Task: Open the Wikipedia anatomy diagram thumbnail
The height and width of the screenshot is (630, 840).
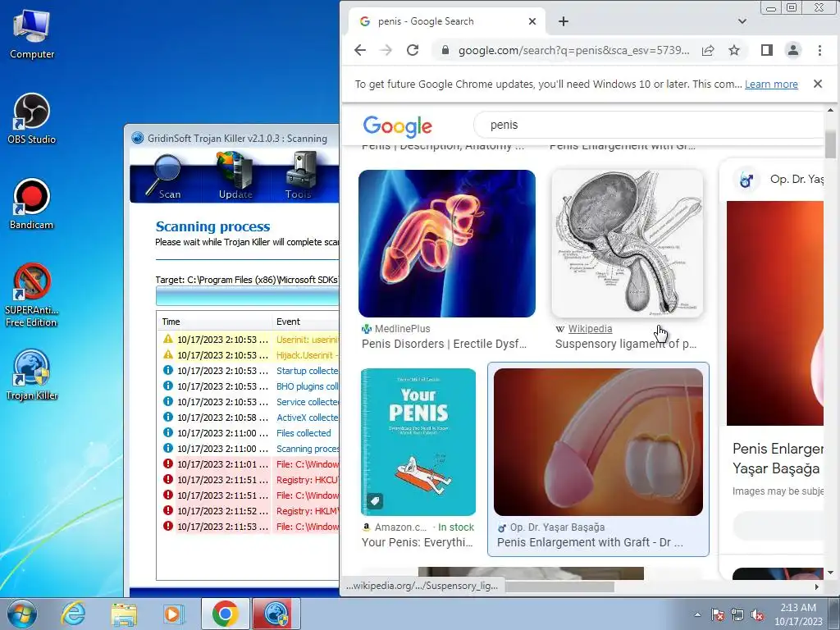Action: (628, 244)
